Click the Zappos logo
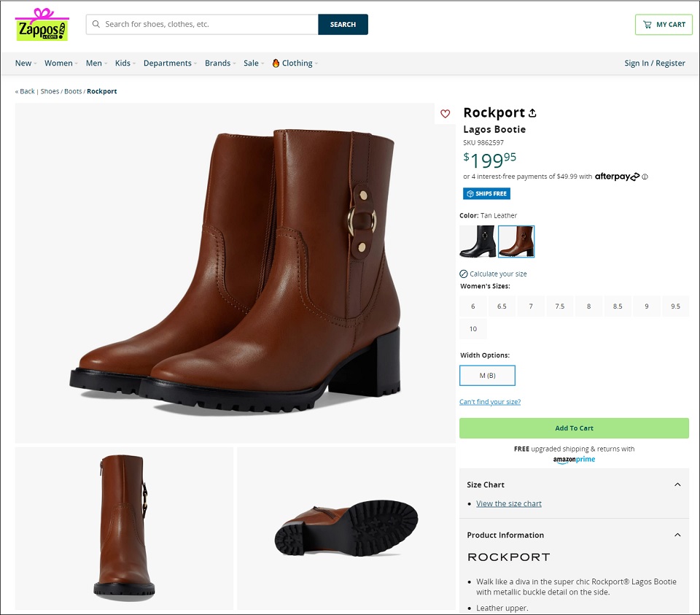700x615 pixels. pyautogui.click(x=42, y=25)
